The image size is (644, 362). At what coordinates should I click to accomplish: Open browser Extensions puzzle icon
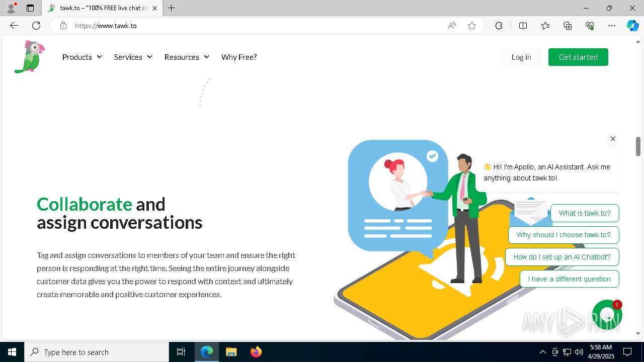coord(499,26)
